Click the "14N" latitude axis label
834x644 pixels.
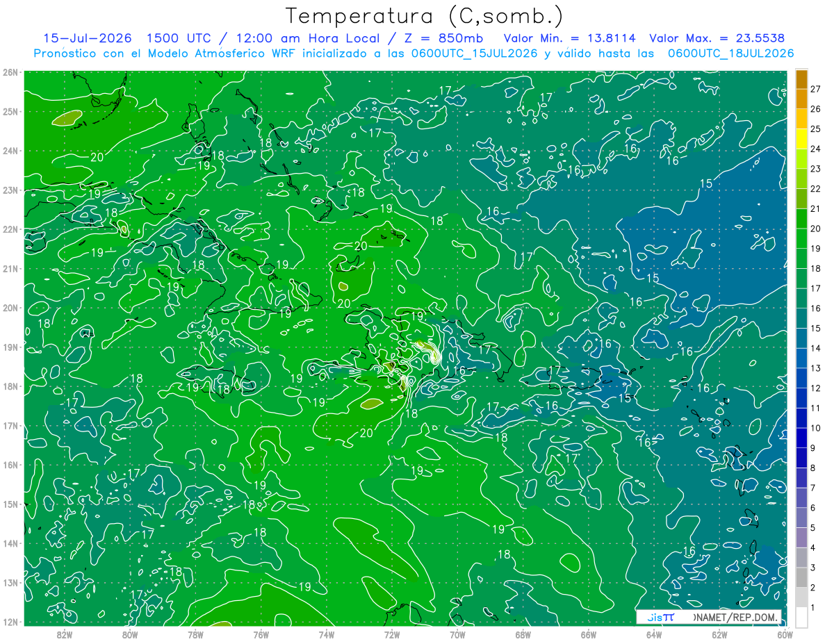tap(10, 543)
